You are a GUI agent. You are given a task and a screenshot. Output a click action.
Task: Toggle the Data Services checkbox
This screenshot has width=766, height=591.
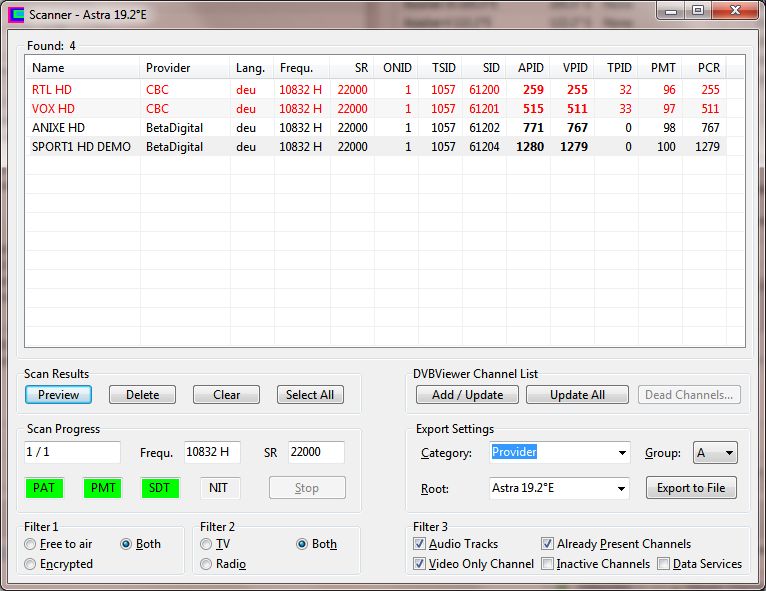click(x=664, y=564)
